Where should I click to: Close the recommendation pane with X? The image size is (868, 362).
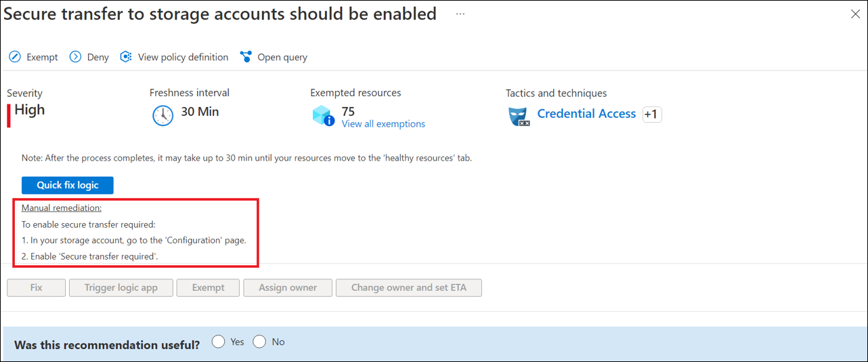click(x=855, y=14)
